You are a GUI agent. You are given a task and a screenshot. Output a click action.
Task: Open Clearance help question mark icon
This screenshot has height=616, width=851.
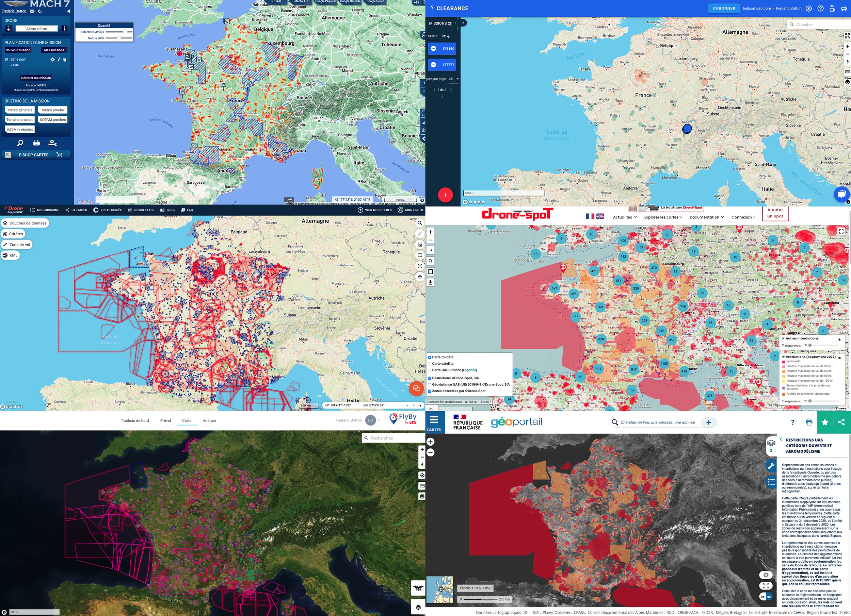(821, 8)
